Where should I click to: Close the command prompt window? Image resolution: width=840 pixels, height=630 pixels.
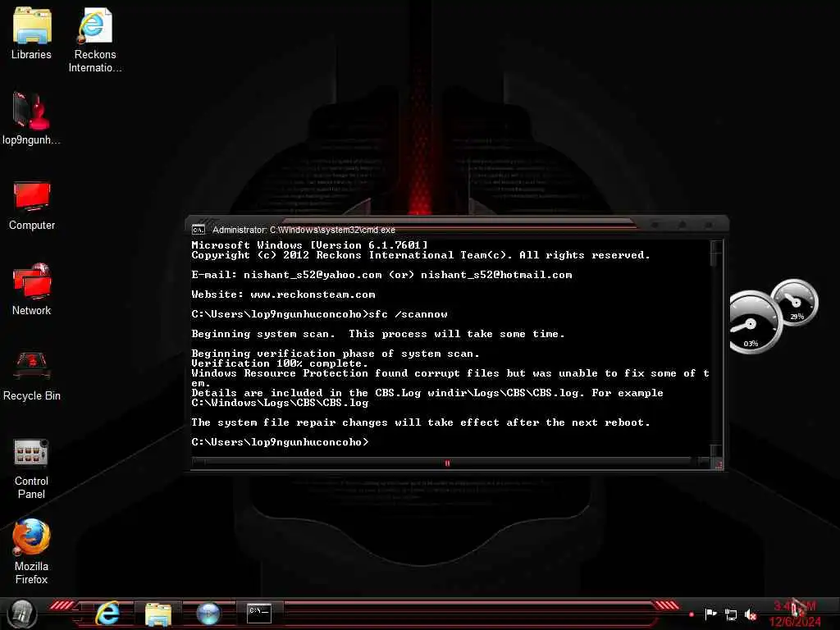709,225
